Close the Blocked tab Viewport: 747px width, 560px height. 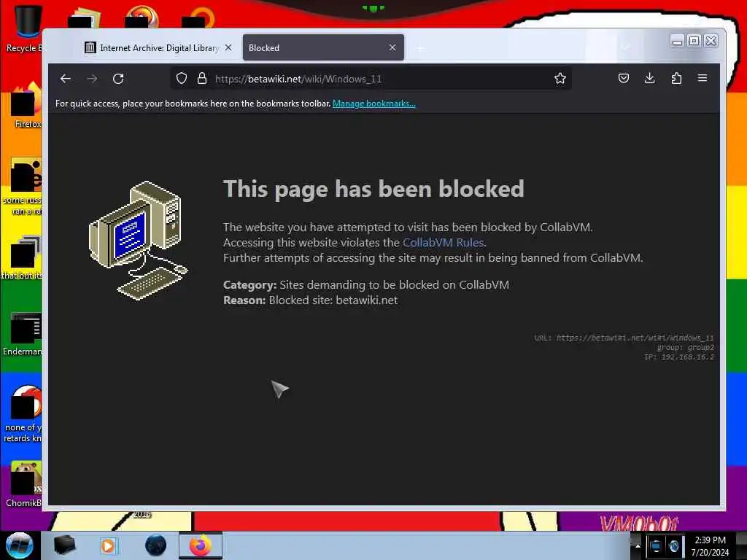coord(392,47)
